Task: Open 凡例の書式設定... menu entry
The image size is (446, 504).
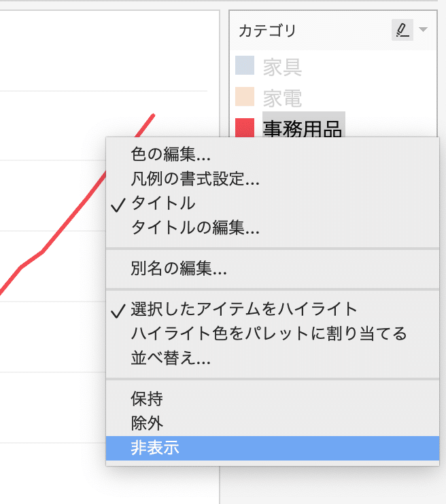Action: [x=273, y=179]
